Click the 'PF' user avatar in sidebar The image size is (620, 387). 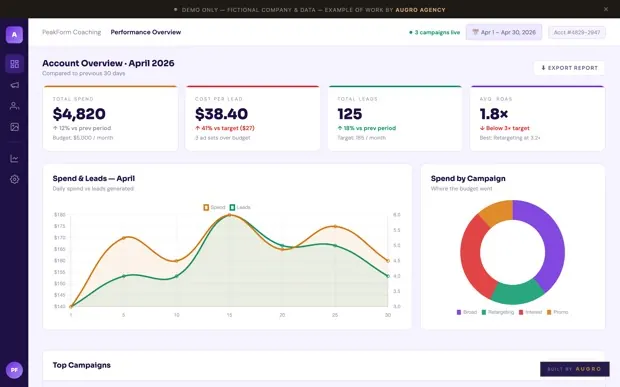[x=14, y=370]
